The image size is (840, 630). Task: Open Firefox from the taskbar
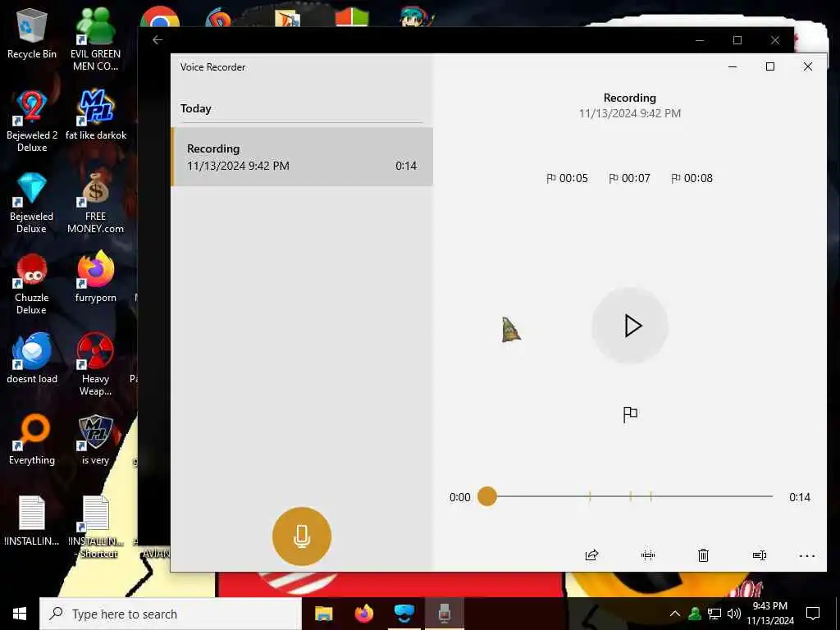364,614
